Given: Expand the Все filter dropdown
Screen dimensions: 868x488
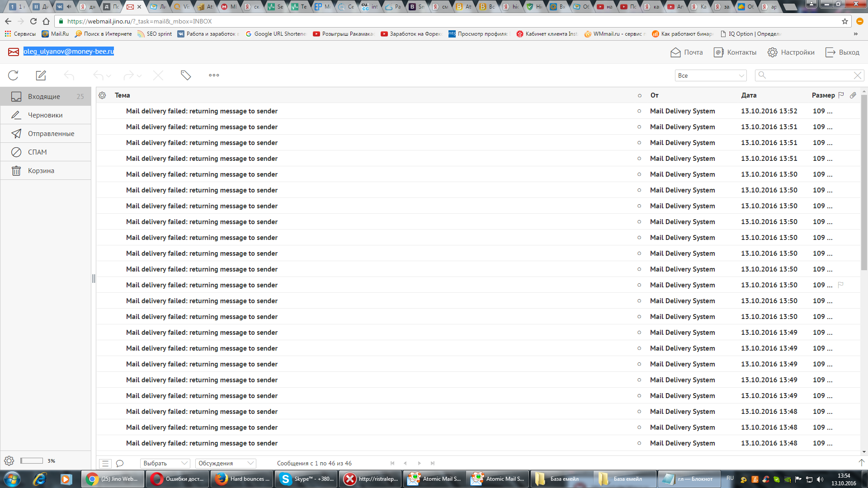Looking at the screenshot, I should click(710, 75).
